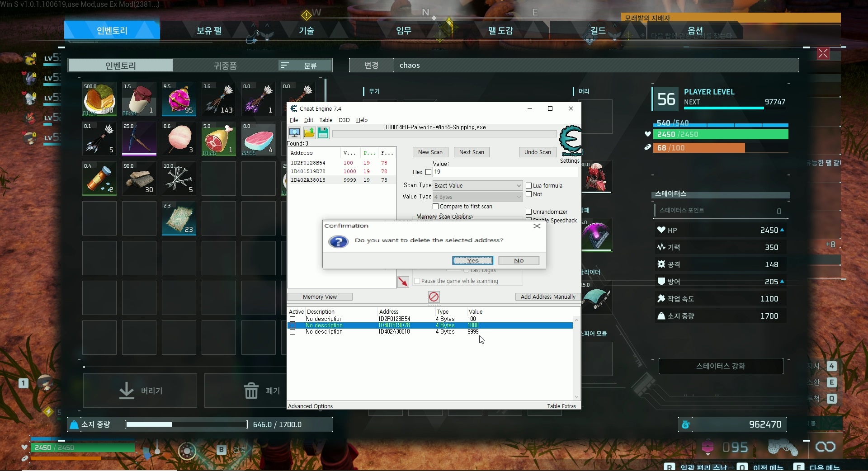The width and height of the screenshot is (868, 471).
Task: Click the red clear address list icon
Action: [x=434, y=297]
